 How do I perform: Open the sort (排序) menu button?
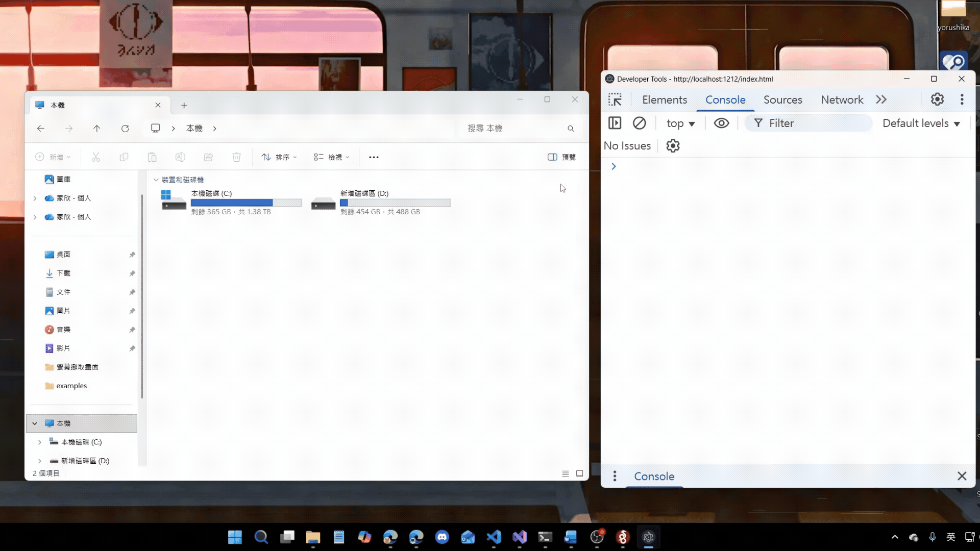(279, 157)
